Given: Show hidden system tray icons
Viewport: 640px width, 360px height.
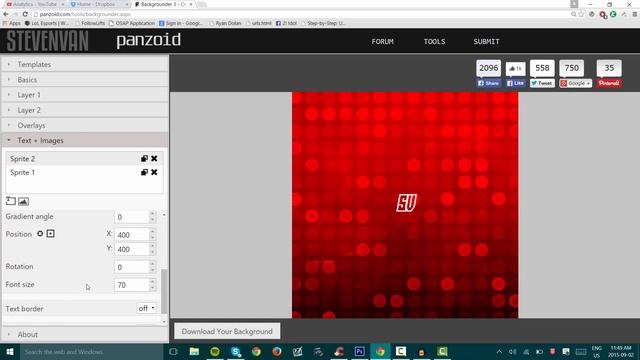Looking at the screenshot, I should pos(499,351).
